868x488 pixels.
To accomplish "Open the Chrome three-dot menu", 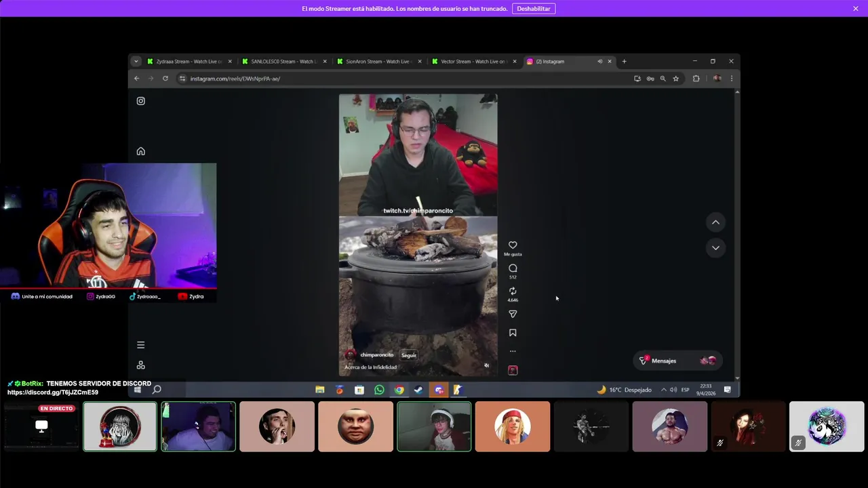I will coord(731,79).
